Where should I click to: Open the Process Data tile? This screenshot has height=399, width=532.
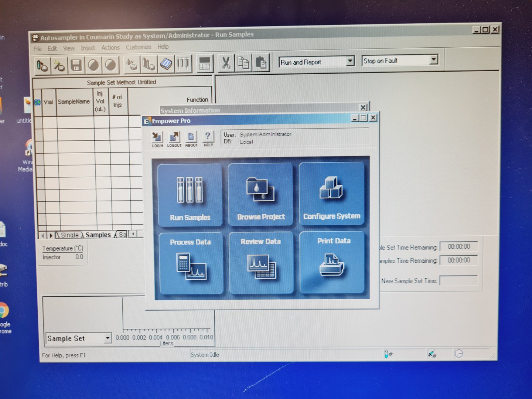tap(191, 263)
